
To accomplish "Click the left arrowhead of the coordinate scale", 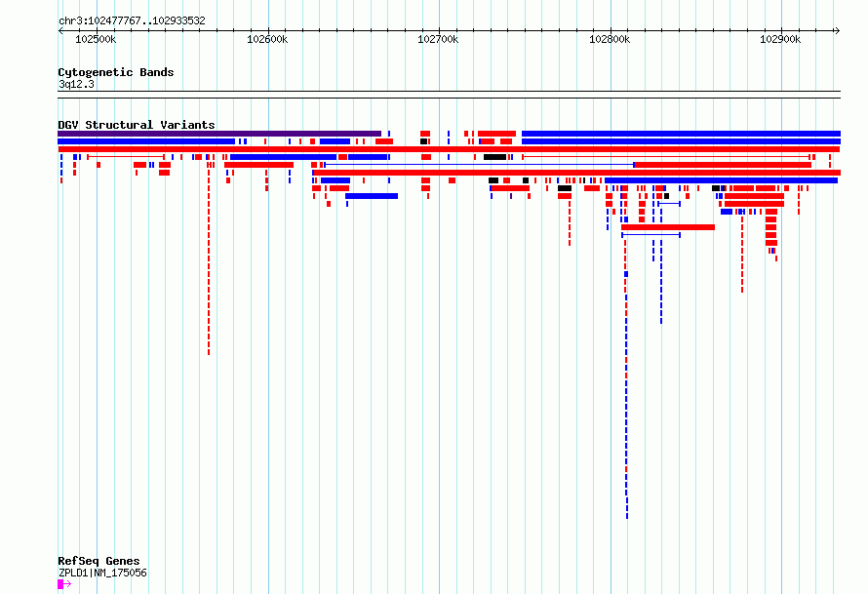I will [60, 31].
